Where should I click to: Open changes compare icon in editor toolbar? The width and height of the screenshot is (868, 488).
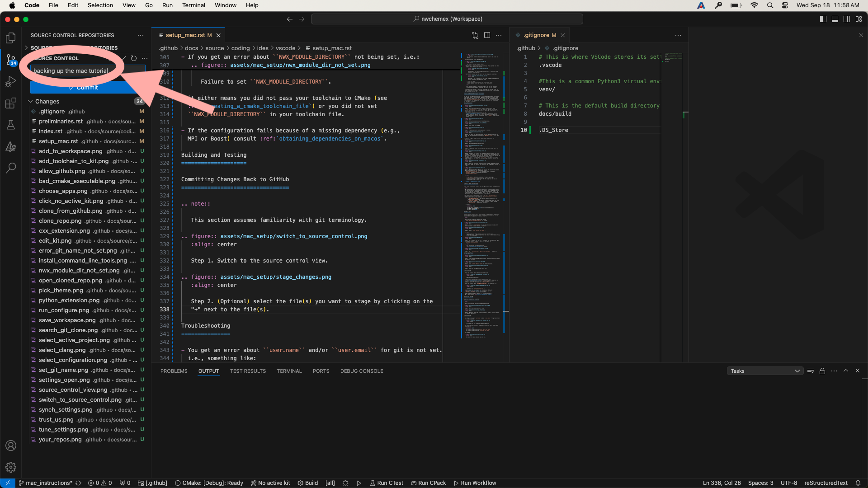click(x=475, y=35)
